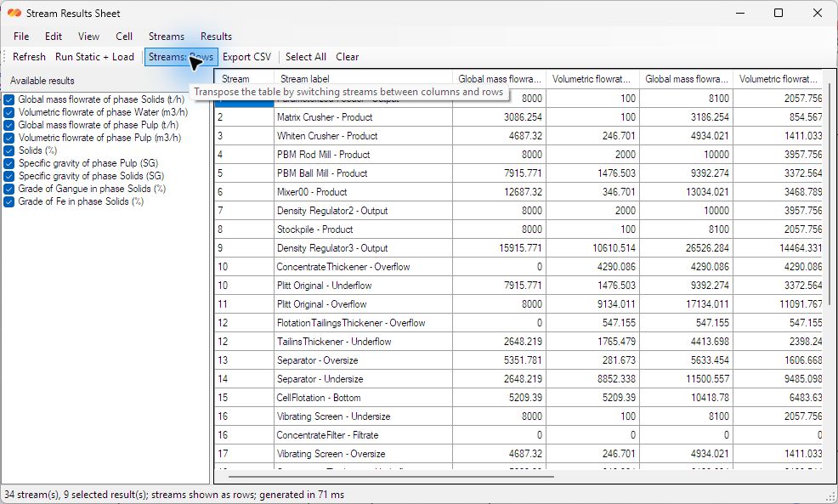Screen dimensions: 838x504
Task: Click the value 15915.771 in Density Regulator3 row
Action: 499,248
